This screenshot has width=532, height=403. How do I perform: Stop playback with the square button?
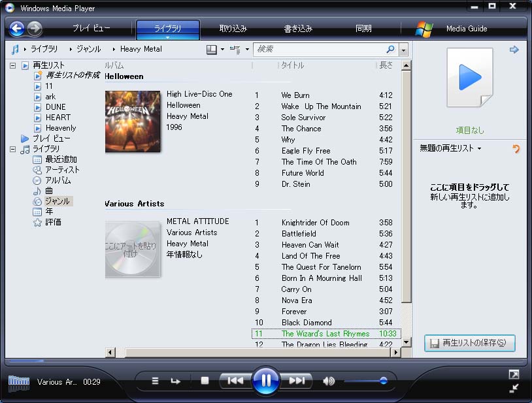[205, 381]
